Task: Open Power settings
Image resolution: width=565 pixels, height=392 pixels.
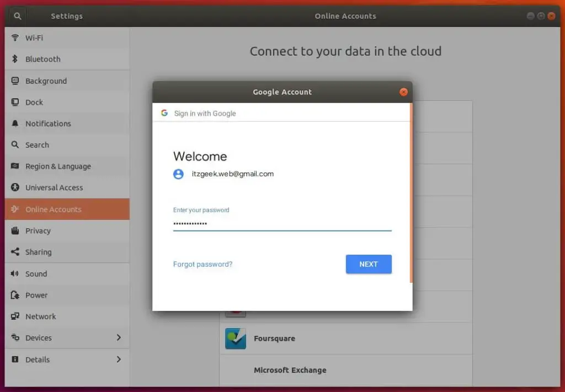Action: coord(67,295)
